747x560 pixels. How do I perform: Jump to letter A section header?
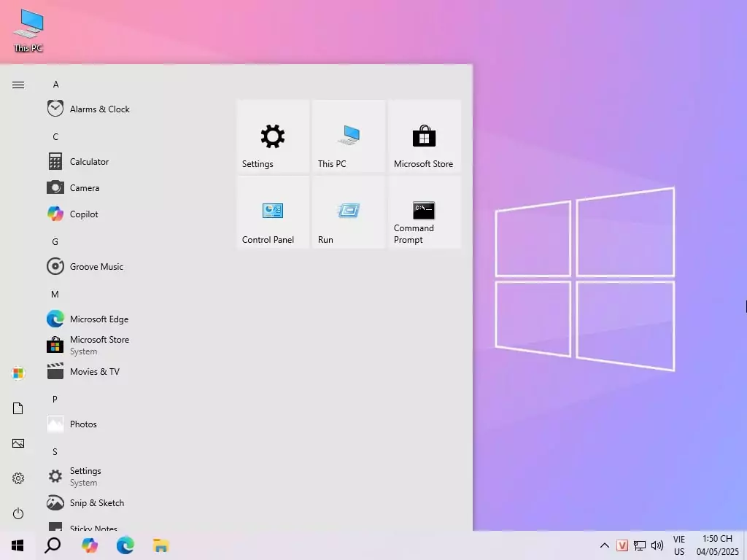55,85
